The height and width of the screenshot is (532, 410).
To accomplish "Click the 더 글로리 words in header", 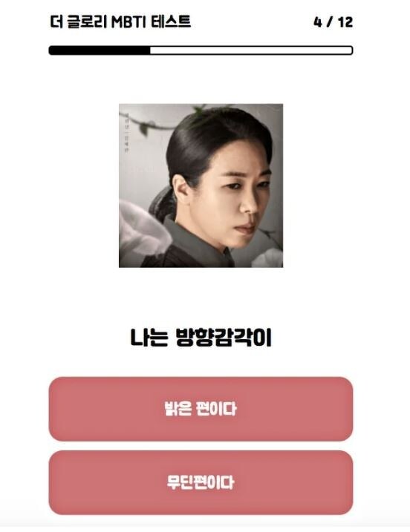I will point(79,22).
